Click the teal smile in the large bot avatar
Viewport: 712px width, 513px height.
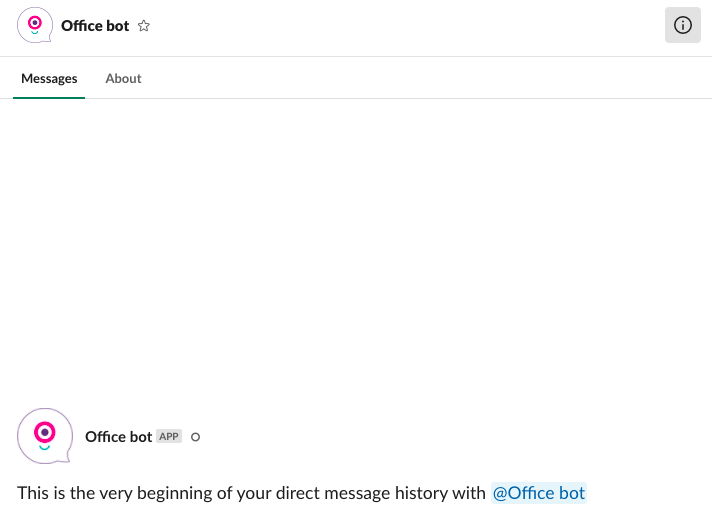click(44, 448)
